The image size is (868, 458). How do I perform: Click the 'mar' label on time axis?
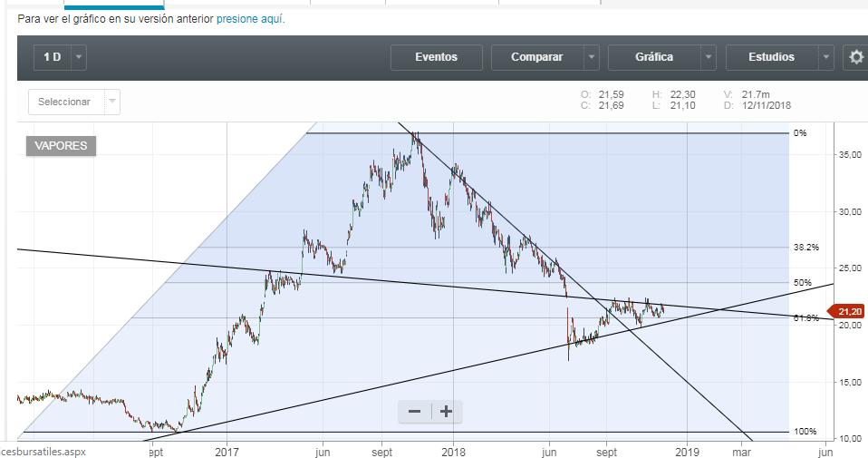tap(742, 452)
